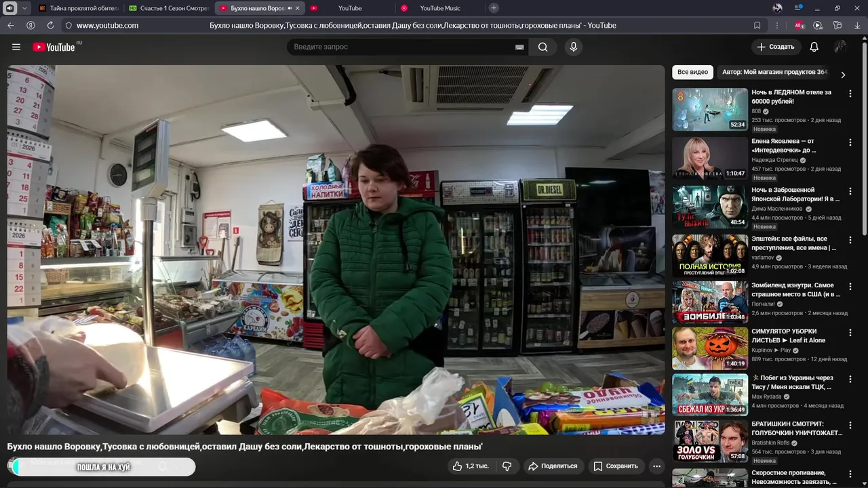Mute the playing tab via speaker icon
The height and width of the screenshot is (488, 868).
[x=290, y=8]
